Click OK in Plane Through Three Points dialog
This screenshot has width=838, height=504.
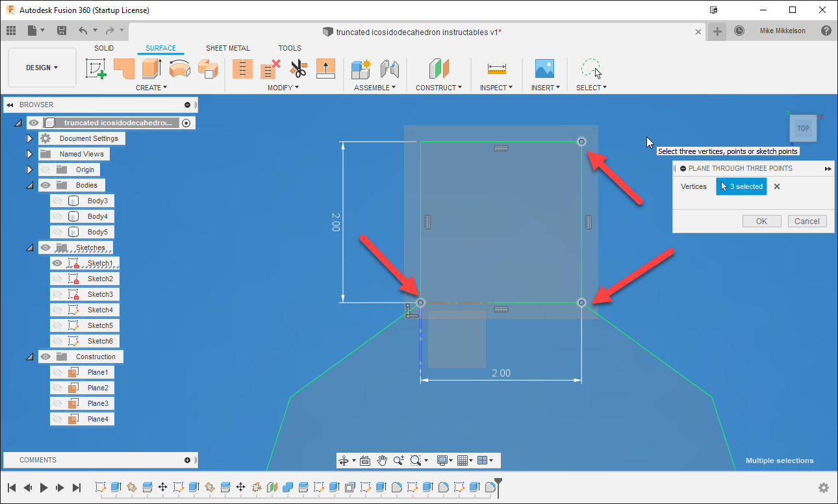pos(761,221)
